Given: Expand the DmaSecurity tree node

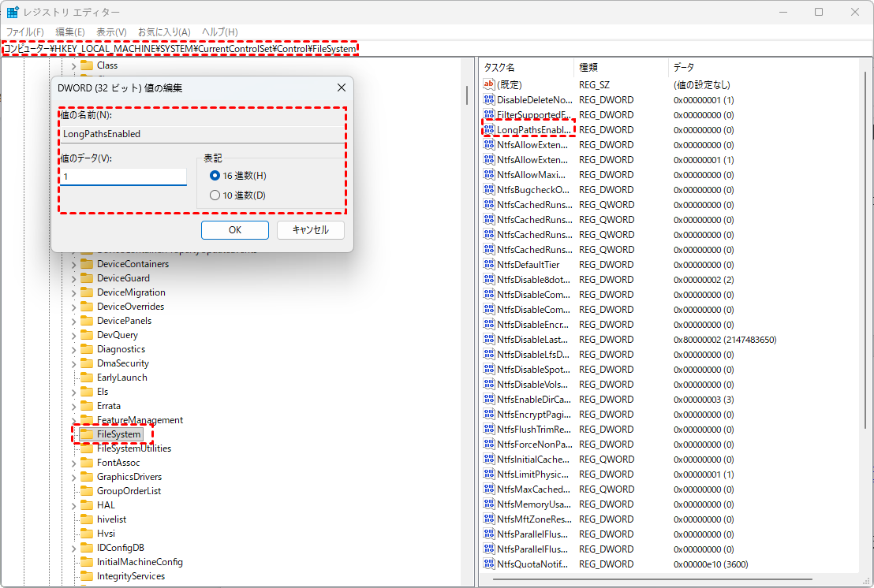Looking at the screenshot, I should [x=73, y=364].
